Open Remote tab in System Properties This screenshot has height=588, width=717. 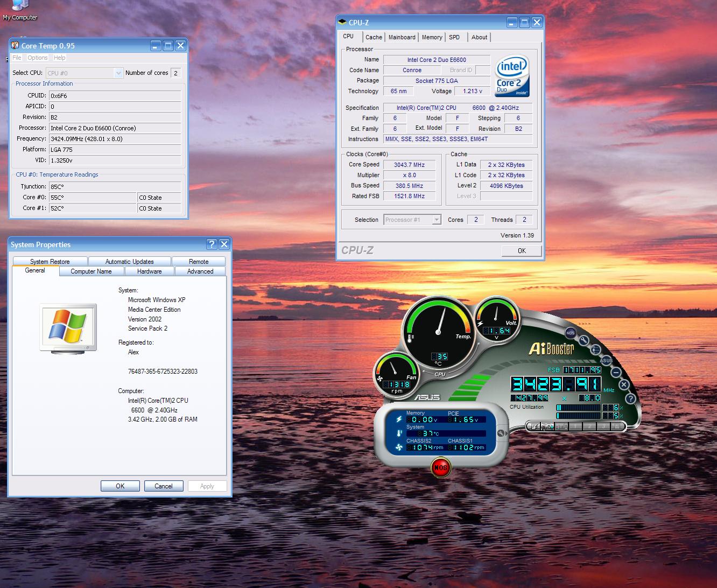tap(199, 262)
